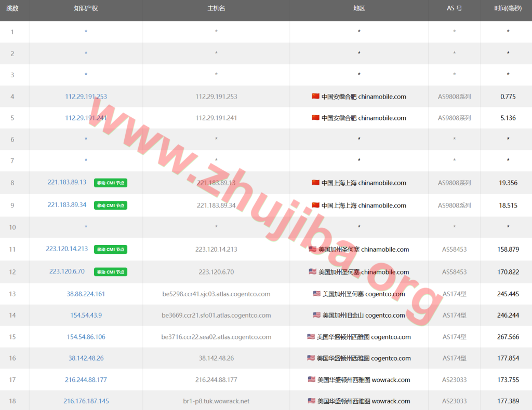Viewport: 532px width, 410px height.
Task: Open the 38.88.224.161 link
Action: (86, 294)
